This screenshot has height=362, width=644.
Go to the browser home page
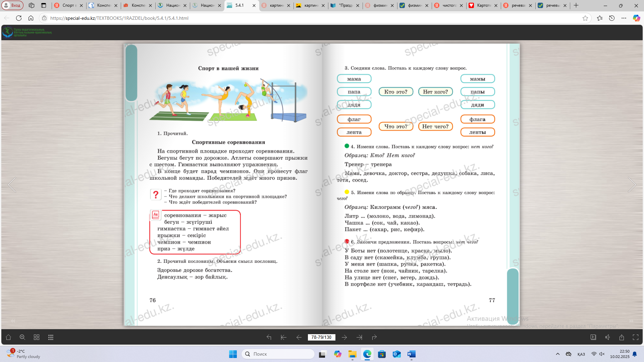[31, 18]
